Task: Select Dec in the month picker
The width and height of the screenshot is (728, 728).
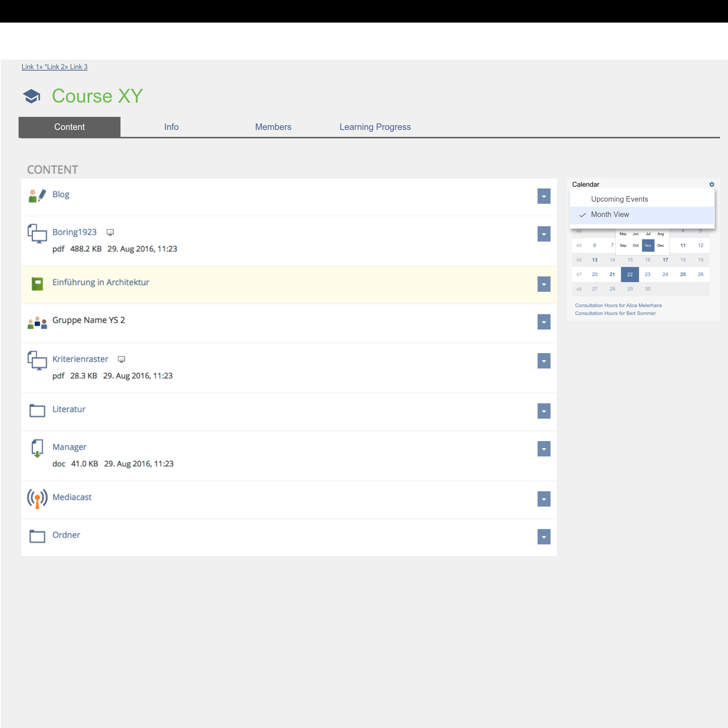Action: tap(661, 245)
